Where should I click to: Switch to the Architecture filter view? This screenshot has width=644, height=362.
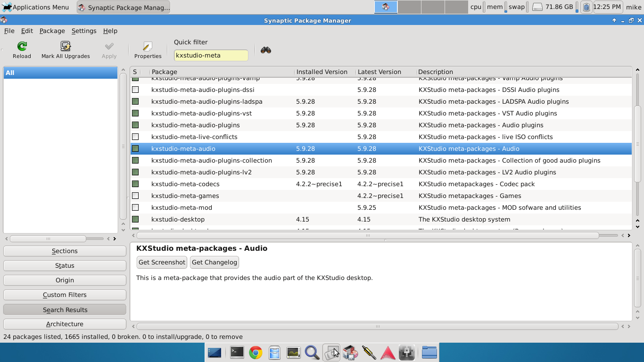point(65,324)
